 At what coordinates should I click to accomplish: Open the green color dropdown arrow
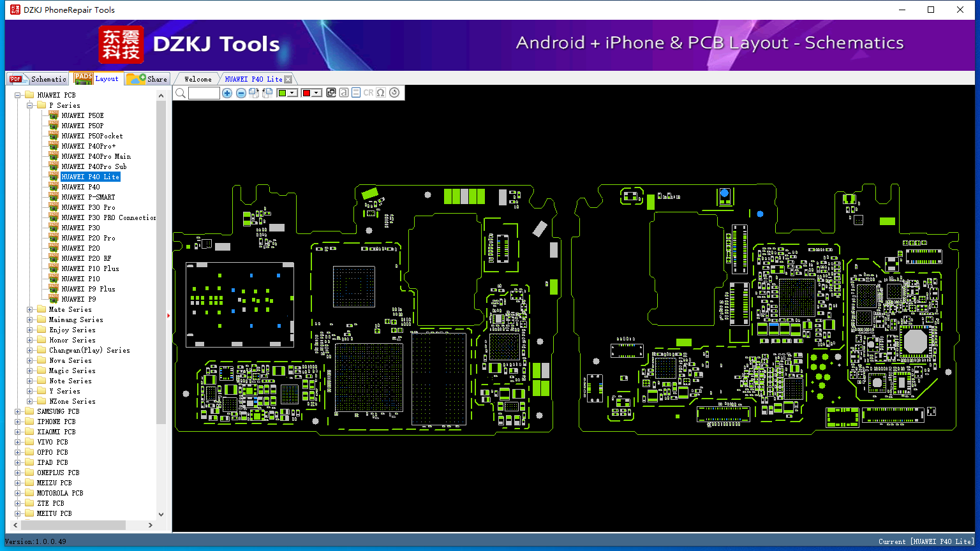tap(293, 93)
